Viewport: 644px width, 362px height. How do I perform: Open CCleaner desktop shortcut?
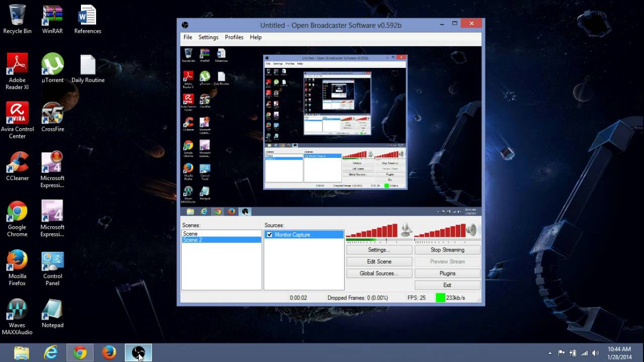(17, 166)
